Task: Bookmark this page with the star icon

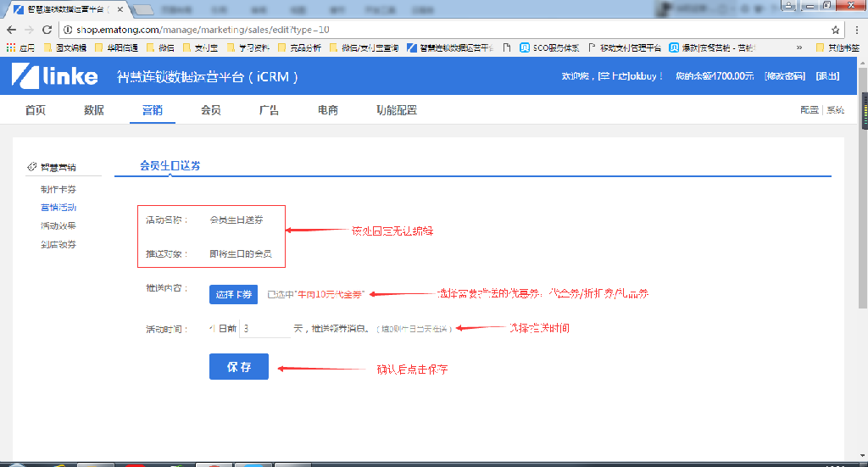Action: pos(835,30)
